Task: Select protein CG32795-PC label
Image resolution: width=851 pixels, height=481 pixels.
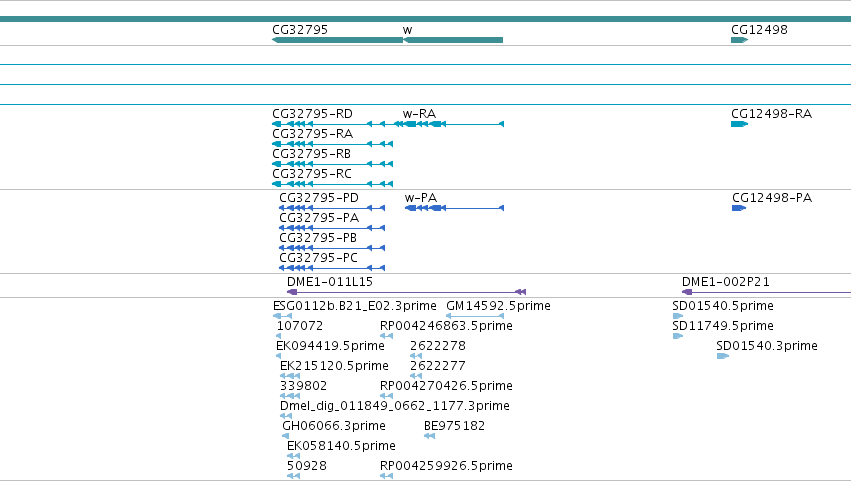Action: click(318, 258)
